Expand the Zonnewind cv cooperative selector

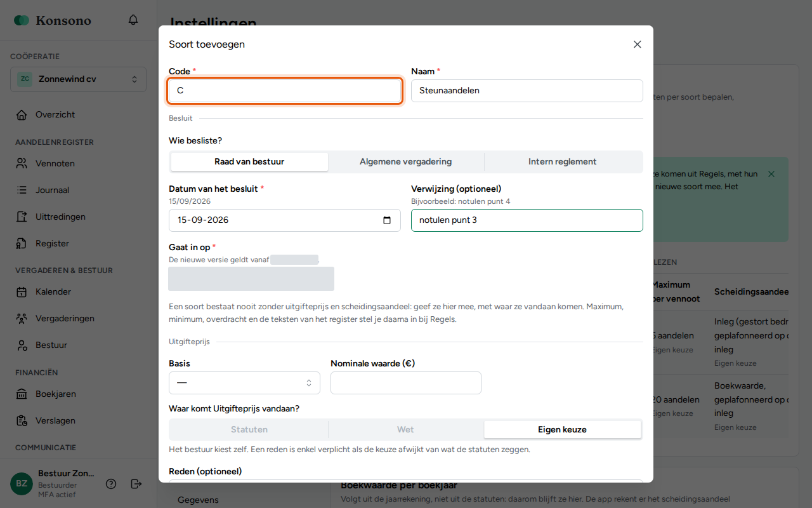[x=78, y=79]
